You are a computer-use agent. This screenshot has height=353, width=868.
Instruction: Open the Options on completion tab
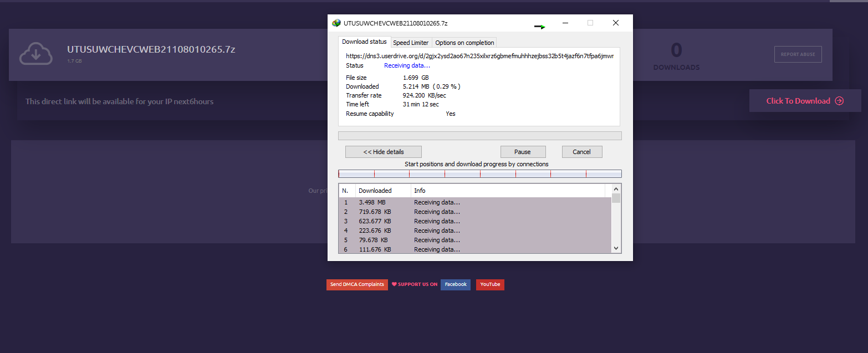coord(464,43)
